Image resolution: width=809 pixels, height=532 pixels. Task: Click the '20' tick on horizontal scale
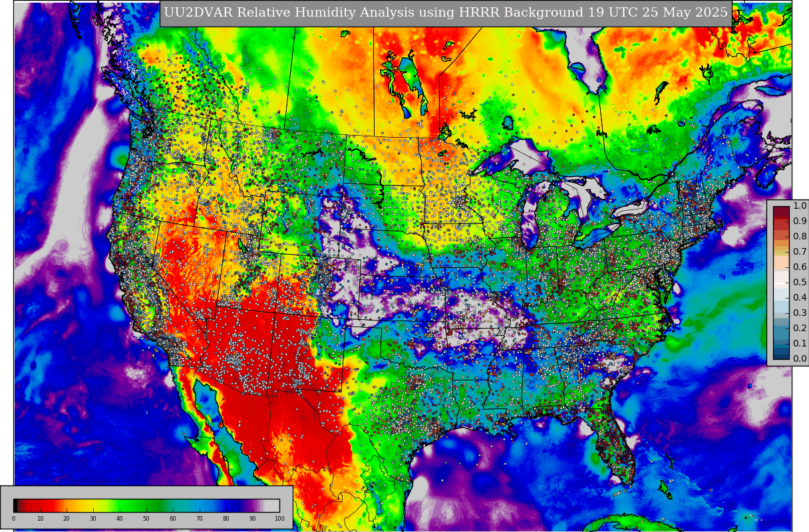coord(67,519)
